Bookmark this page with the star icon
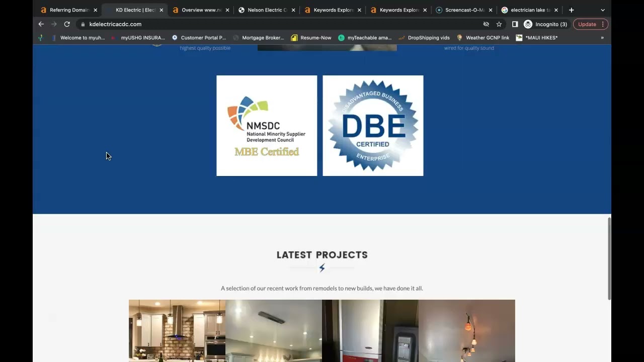This screenshot has width=644, height=362. pos(499,24)
